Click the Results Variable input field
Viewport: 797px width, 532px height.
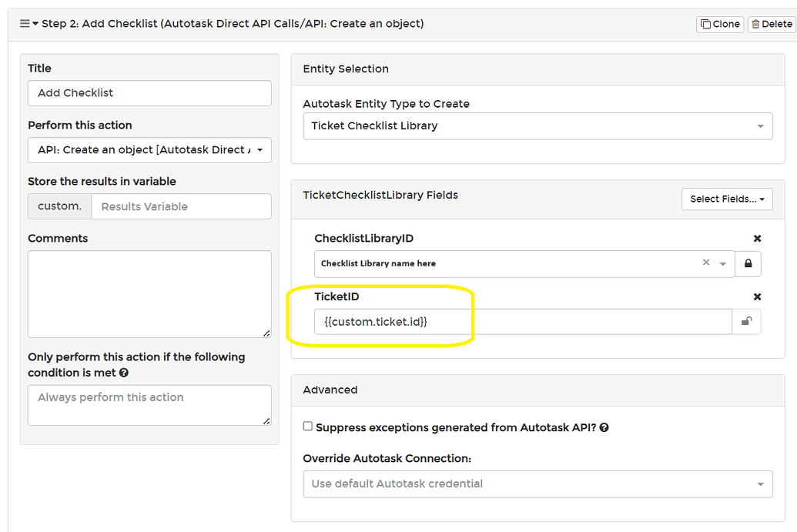click(x=181, y=206)
